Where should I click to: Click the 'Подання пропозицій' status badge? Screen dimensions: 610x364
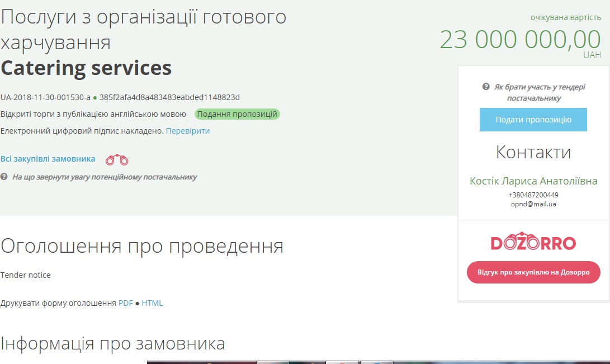(237, 114)
